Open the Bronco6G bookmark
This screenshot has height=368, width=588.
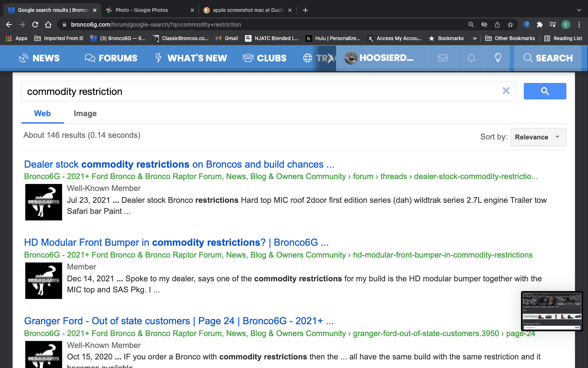(118, 38)
